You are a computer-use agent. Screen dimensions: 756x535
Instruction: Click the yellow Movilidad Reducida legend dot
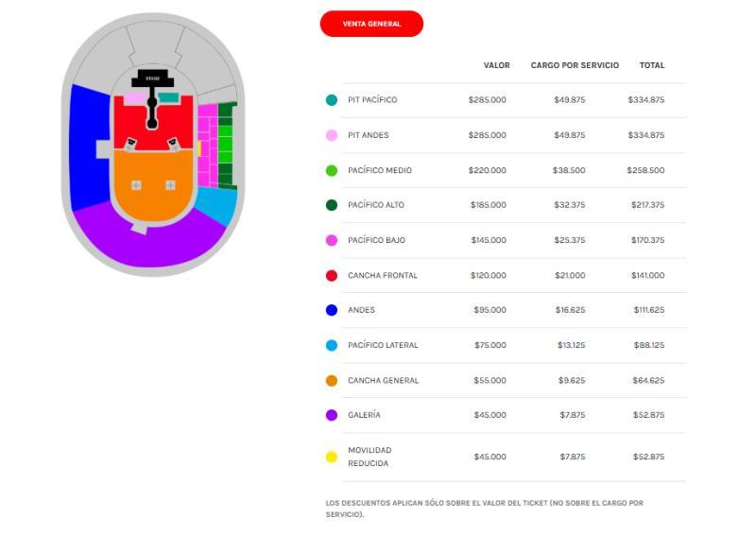click(x=331, y=457)
